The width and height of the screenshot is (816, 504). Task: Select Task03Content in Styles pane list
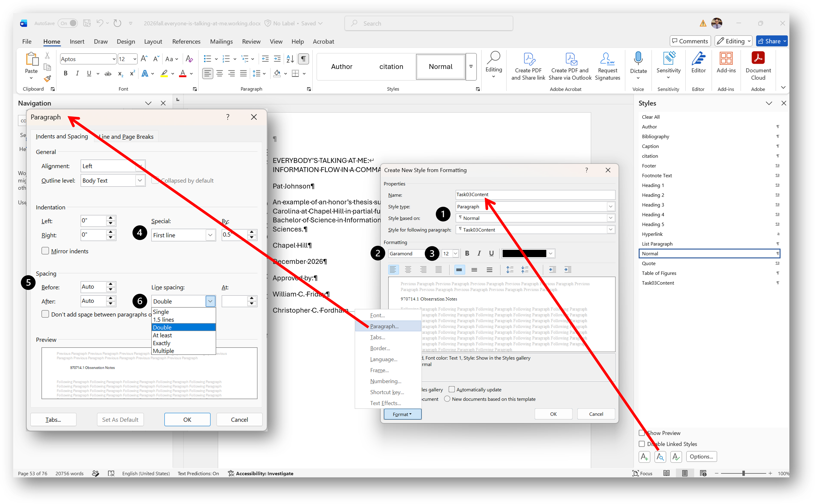[709, 283]
